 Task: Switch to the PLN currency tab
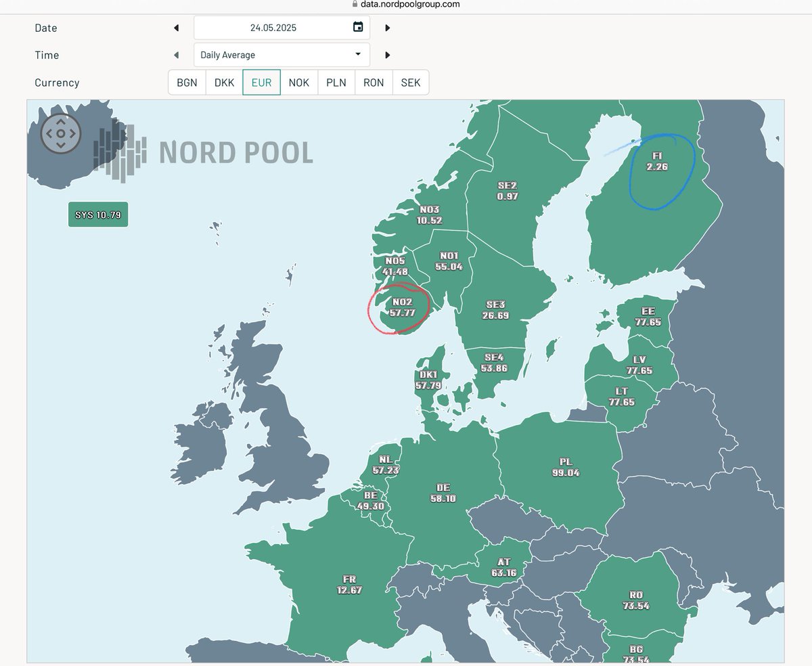pos(336,82)
